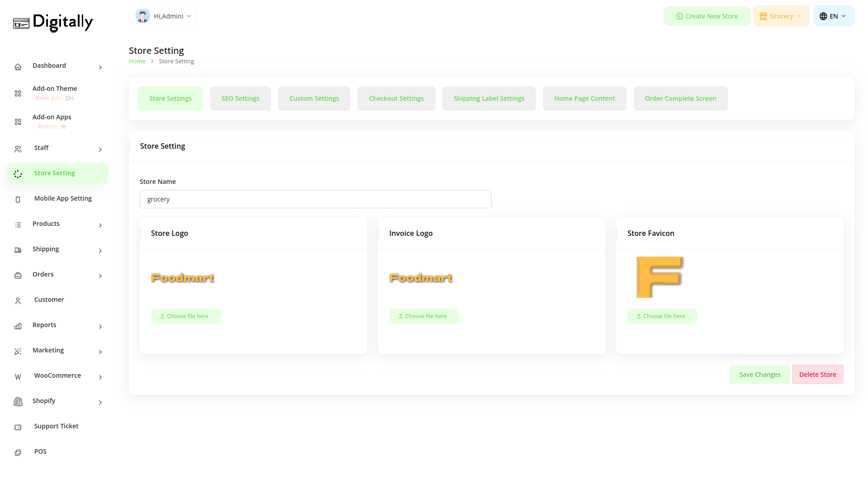Expand the Marketing submenu arrow
This screenshot has width=868, height=488.
click(x=100, y=352)
